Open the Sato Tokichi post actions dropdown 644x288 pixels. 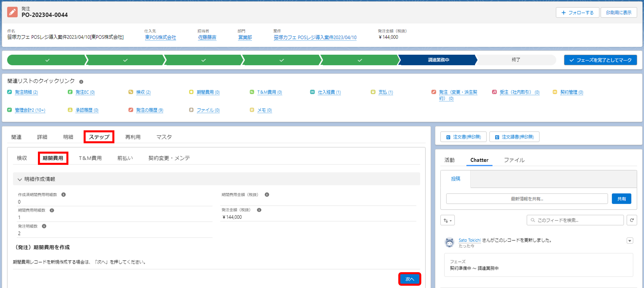(x=630, y=241)
